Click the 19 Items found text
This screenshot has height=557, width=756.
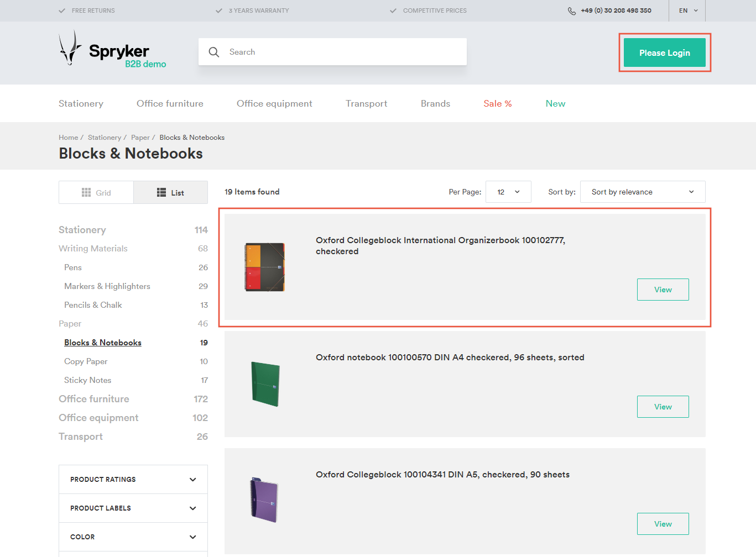252,192
